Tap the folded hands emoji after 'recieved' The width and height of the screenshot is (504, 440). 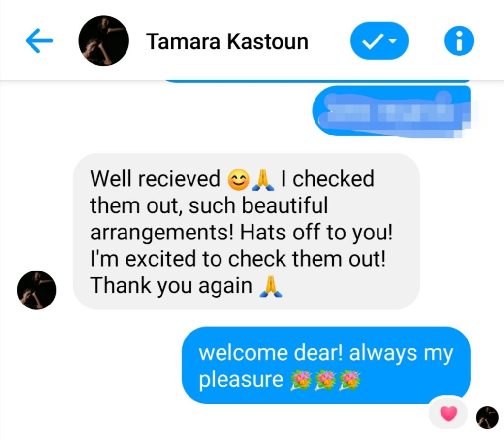point(263,179)
